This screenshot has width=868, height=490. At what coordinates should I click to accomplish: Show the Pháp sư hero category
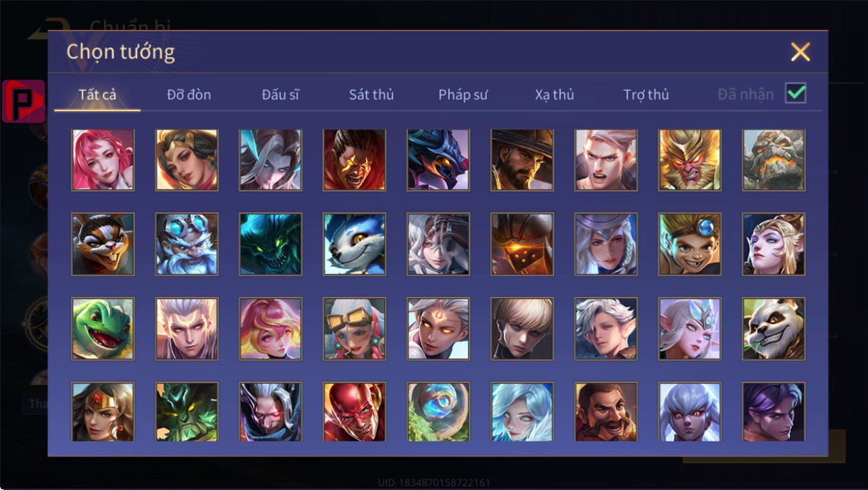click(463, 95)
